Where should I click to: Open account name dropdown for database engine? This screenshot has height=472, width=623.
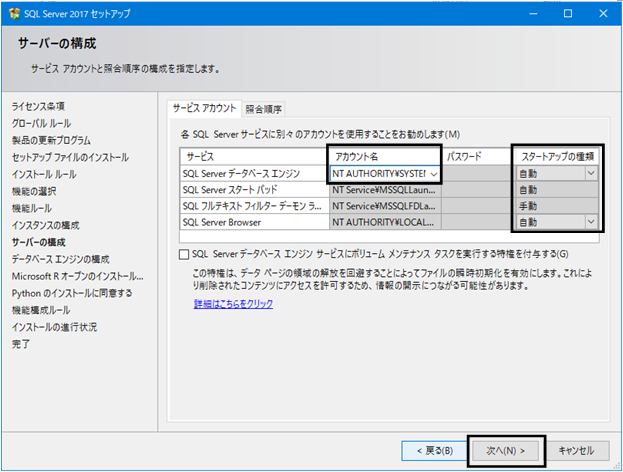point(433,174)
